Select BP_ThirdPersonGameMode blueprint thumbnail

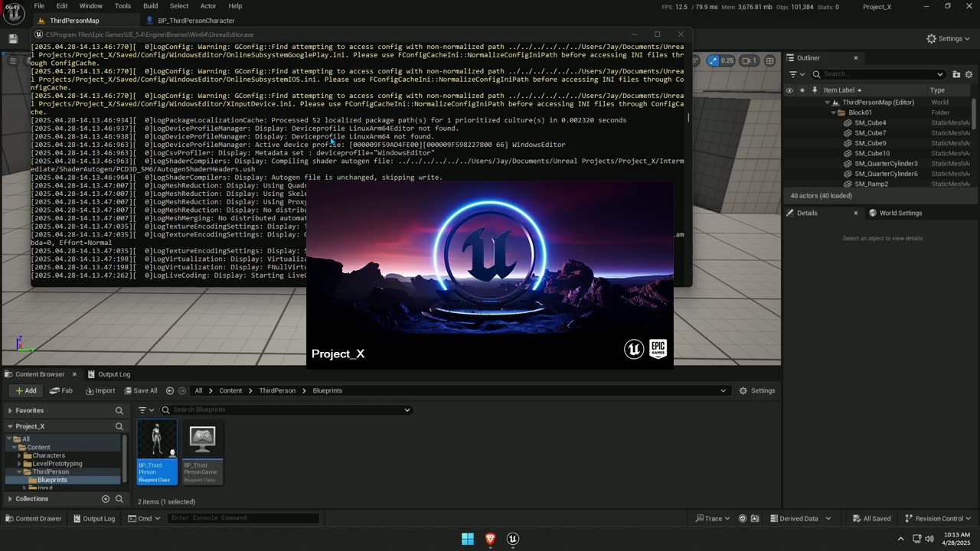tap(202, 452)
